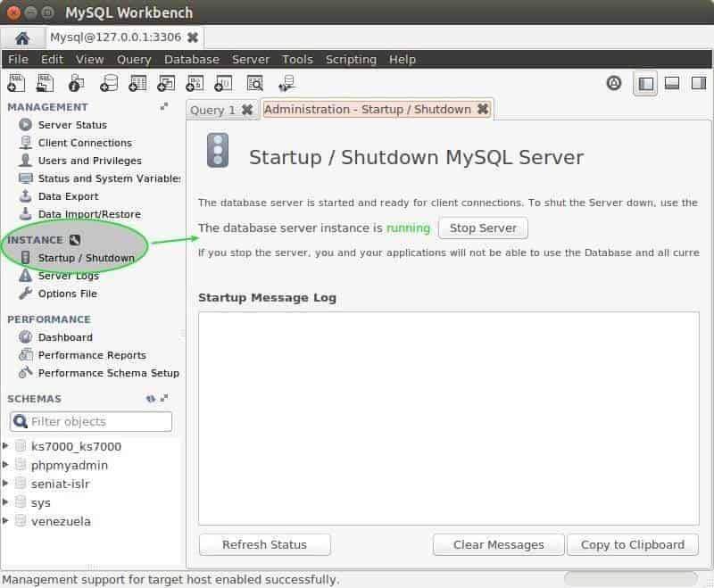This screenshot has width=714, height=588.
Task: Create a new SQL tab icon
Action: click(16, 83)
